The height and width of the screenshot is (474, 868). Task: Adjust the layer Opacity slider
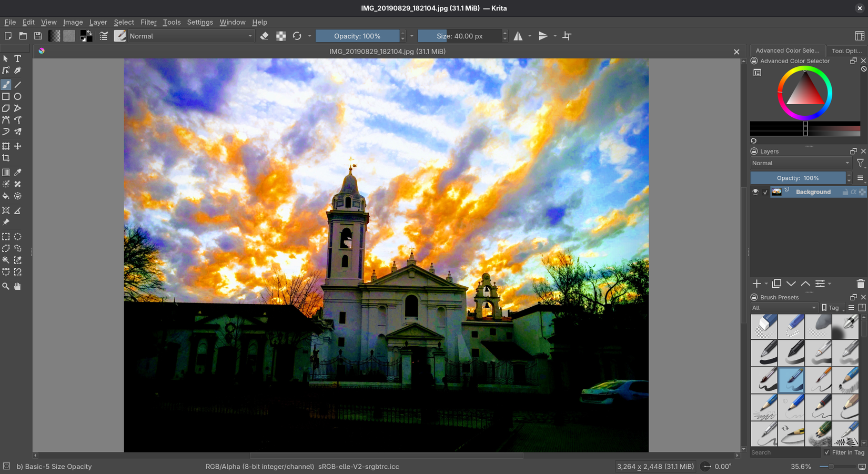(798, 178)
